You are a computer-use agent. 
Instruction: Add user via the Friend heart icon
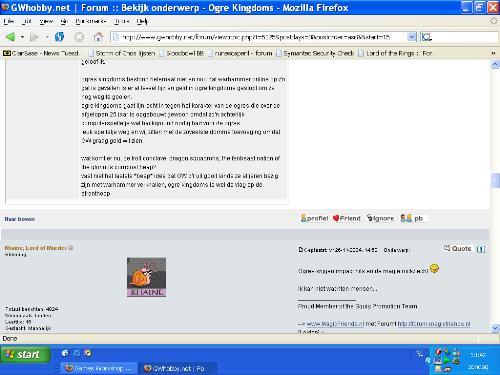click(347, 218)
